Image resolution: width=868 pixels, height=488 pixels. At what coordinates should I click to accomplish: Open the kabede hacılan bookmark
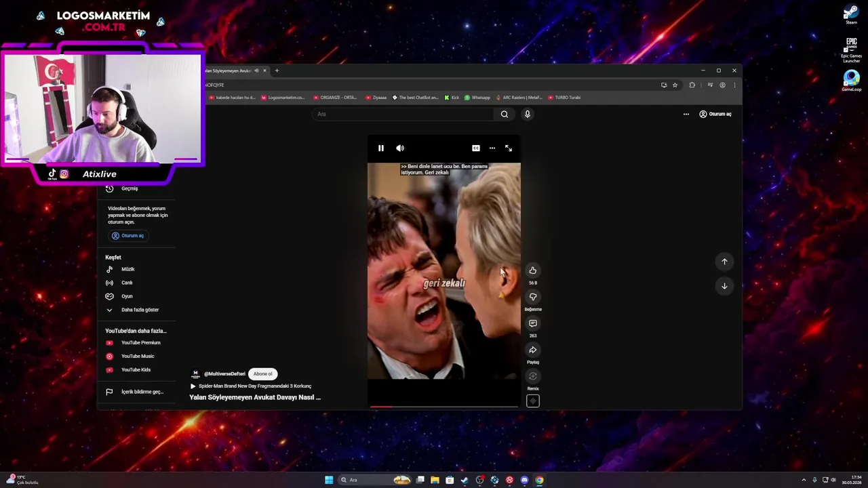[x=233, y=98]
